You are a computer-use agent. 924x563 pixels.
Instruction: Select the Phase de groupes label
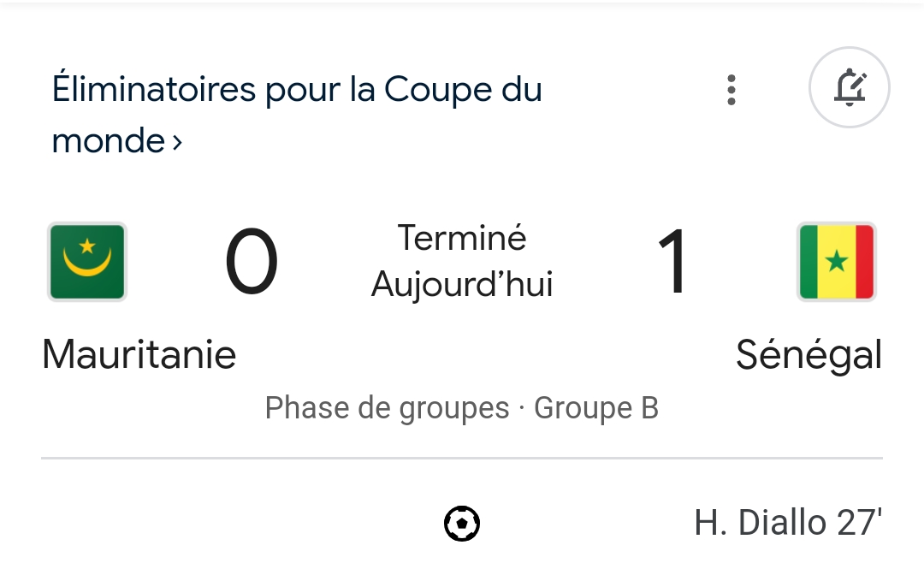click(387, 408)
